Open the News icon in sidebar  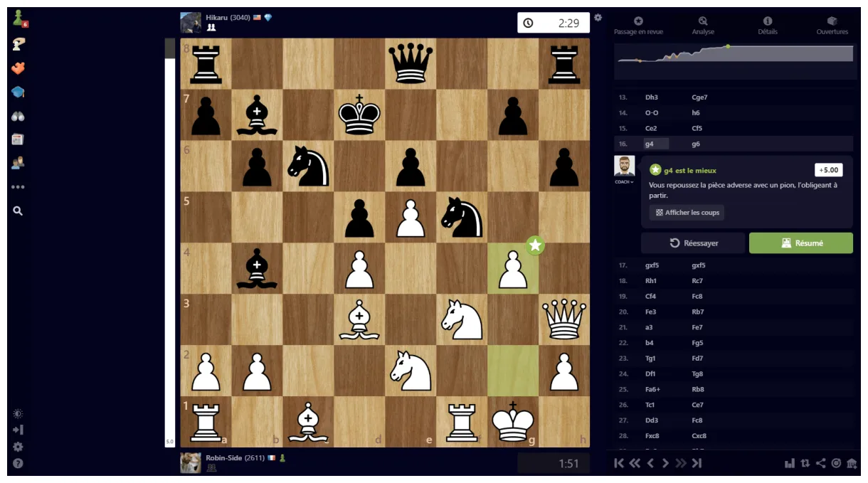(x=18, y=139)
